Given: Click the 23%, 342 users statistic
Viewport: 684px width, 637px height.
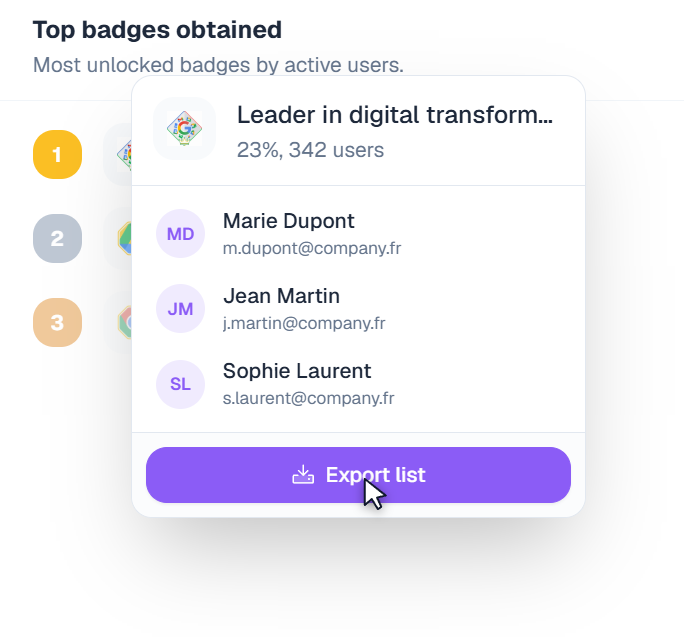Looking at the screenshot, I should click(310, 150).
